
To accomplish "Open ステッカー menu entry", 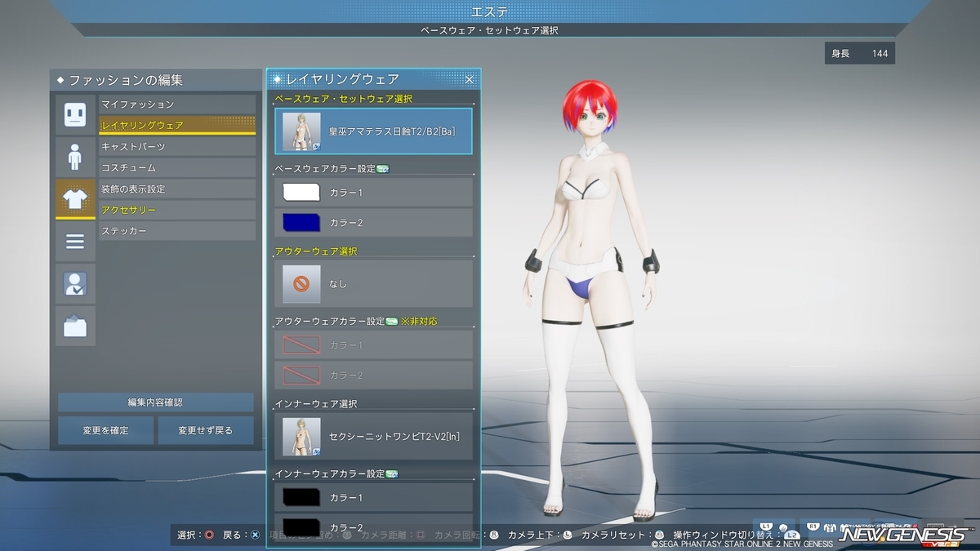I will point(177,232).
